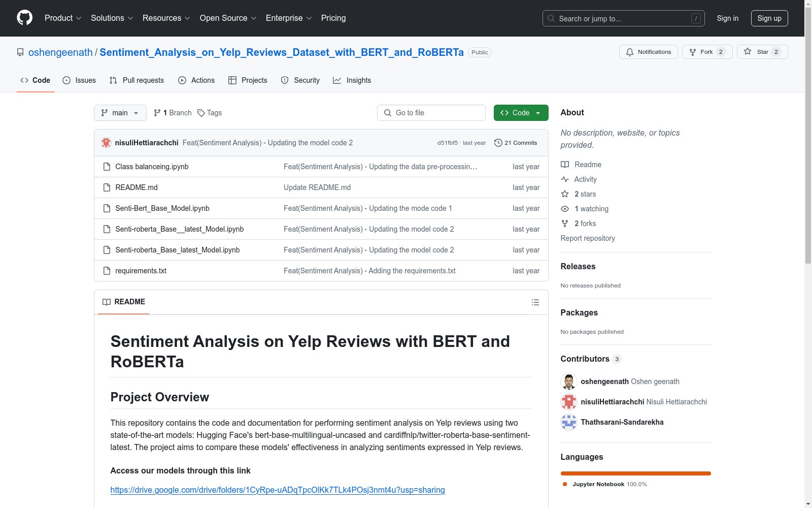Viewport: 812px width, 508px height.
Task: Click the search magnifier icon in header
Action: tap(551, 18)
